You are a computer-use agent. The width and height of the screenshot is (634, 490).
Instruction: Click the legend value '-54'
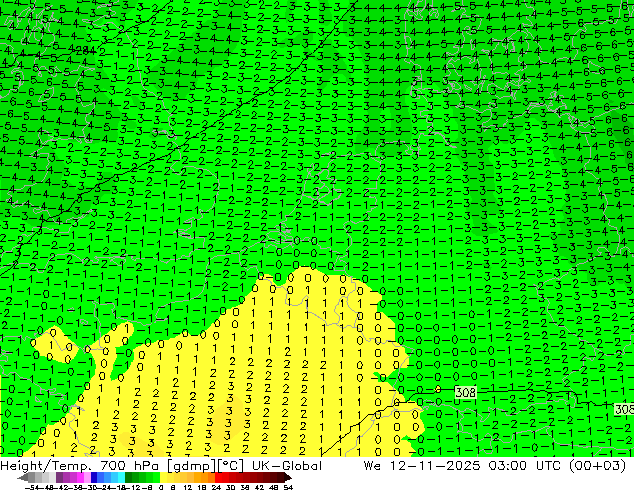tap(32, 487)
